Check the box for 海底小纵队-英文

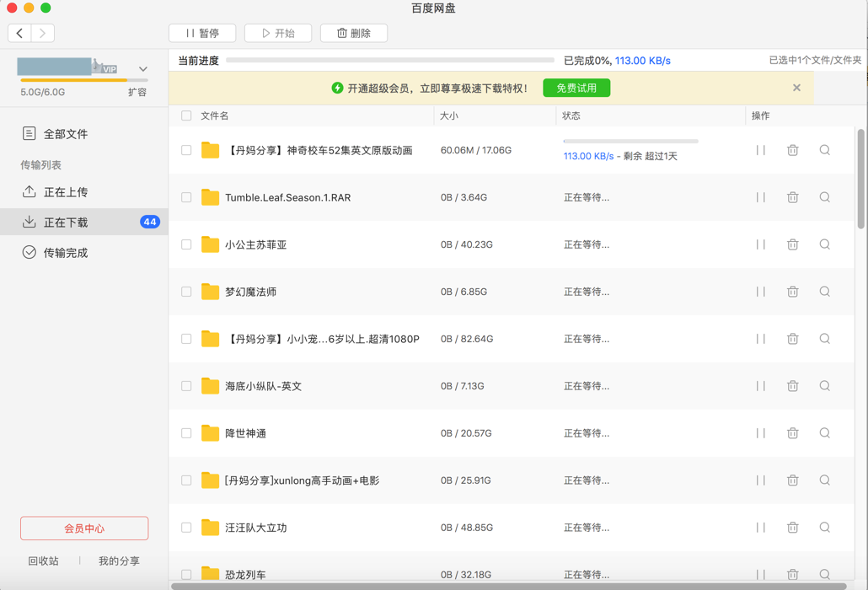186,386
